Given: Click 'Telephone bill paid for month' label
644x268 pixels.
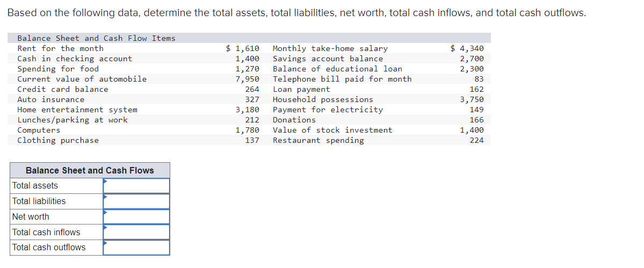Looking at the screenshot, I should (x=342, y=79).
